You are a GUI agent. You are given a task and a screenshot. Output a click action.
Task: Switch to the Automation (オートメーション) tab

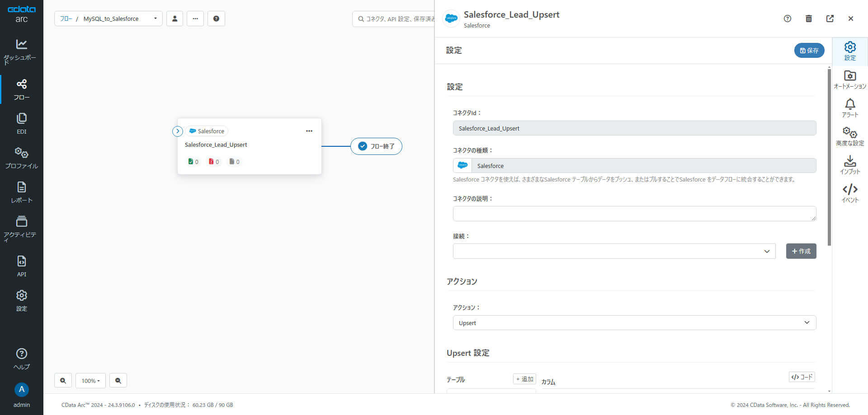pyautogui.click(x=850, y=79)
